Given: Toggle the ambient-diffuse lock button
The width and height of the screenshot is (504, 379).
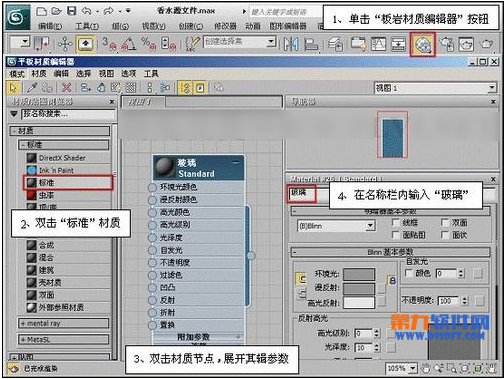Looking at the screenshot, I should tap(301, 279).
